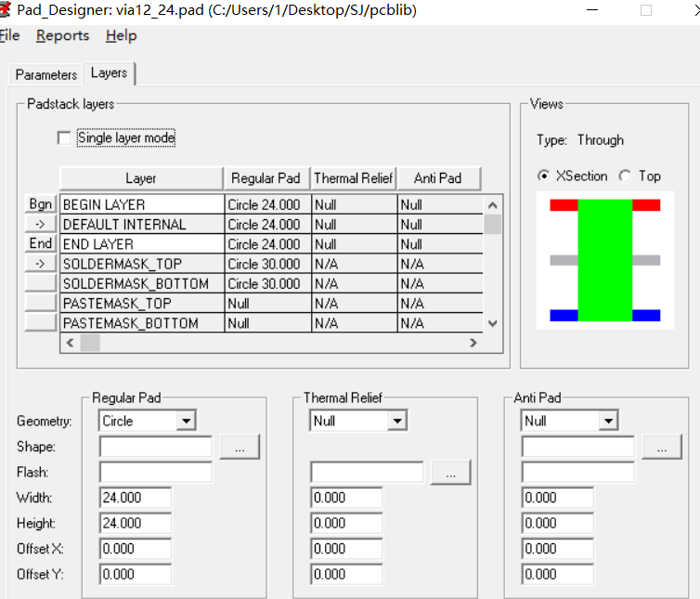Screen dimensions: 700x599
Task: Click the Regular Pad Width field
Action: point(136,498)
